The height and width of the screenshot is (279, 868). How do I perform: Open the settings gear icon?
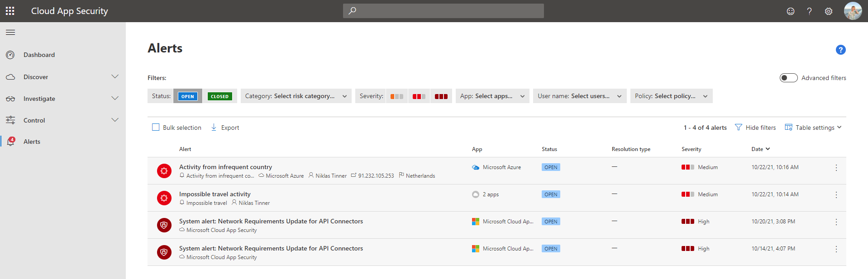tap(829, 11)
